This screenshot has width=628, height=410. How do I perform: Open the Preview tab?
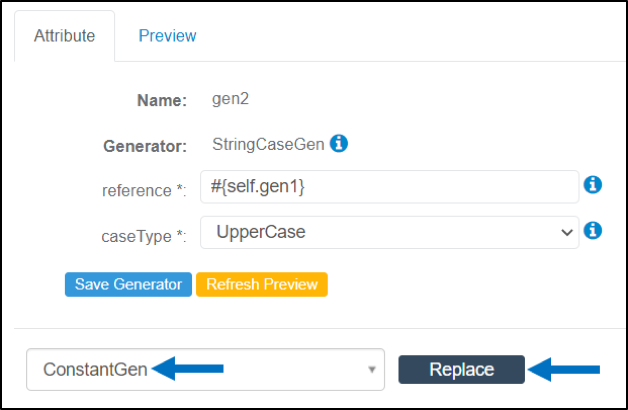click(167, 36)
